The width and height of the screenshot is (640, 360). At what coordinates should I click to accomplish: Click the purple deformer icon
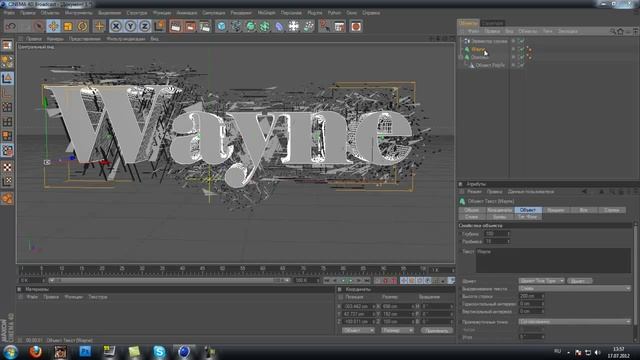coord(279,26)
